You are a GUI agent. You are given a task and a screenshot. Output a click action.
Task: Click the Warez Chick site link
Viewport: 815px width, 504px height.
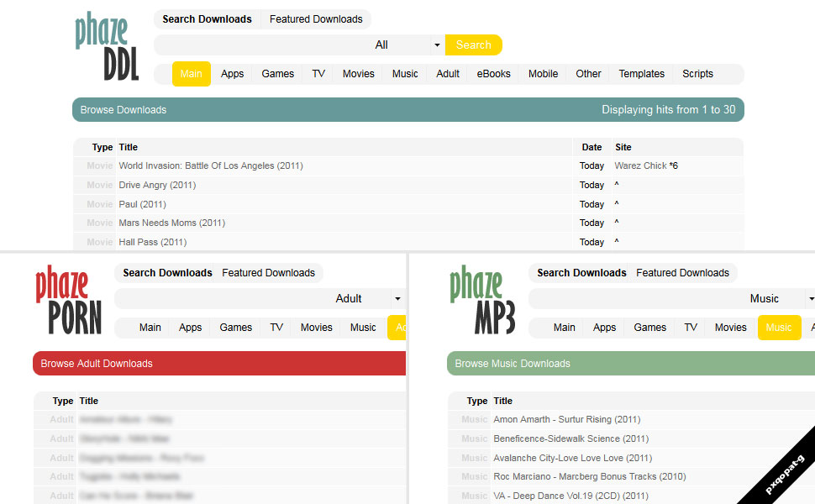pyautogui.click(x=640, y=165)
